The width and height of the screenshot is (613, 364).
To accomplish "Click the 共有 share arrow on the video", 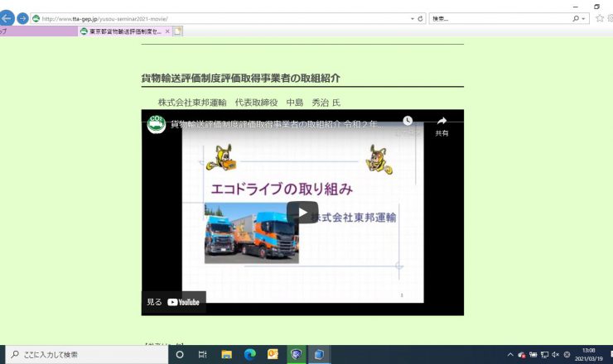I will (442, 126).
